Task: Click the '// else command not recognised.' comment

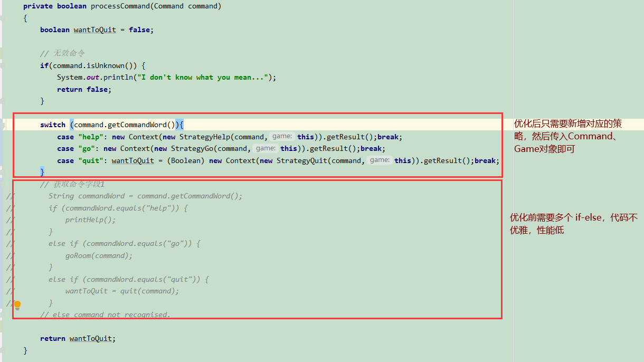Action: pyautogui.click(x=106, y=315)
